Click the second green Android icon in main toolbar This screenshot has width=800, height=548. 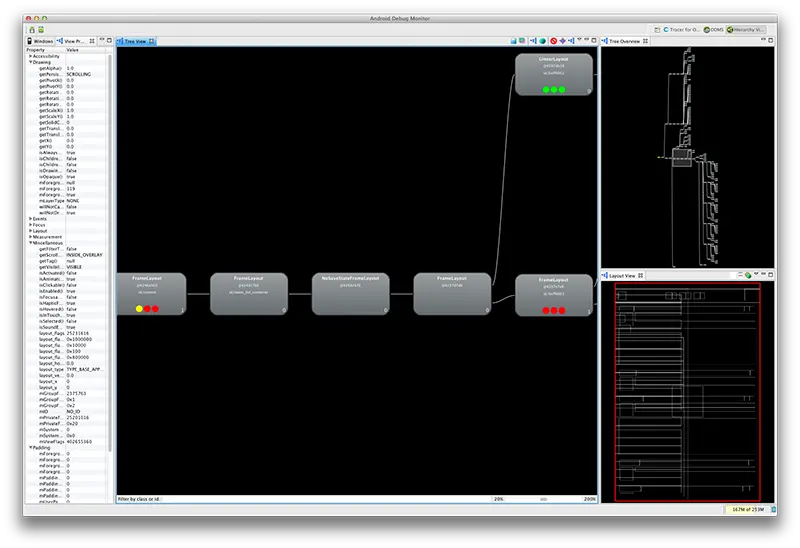41,30
